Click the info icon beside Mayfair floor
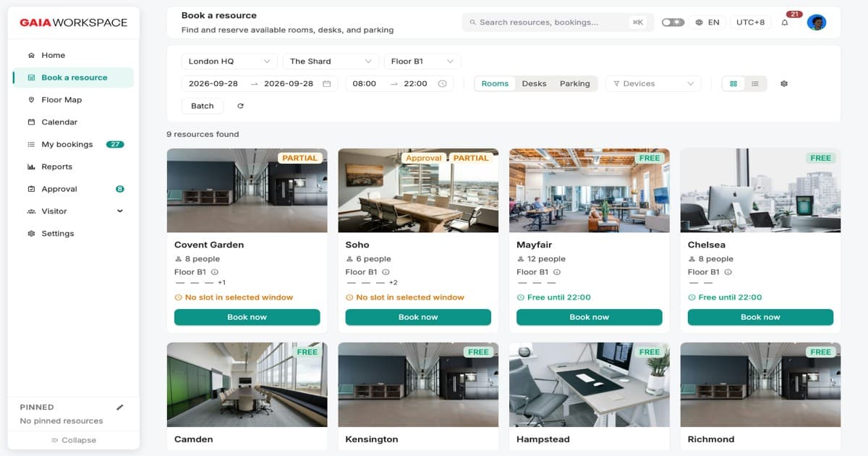This screenshot has width=868, height=456. (x=557, y=272)
